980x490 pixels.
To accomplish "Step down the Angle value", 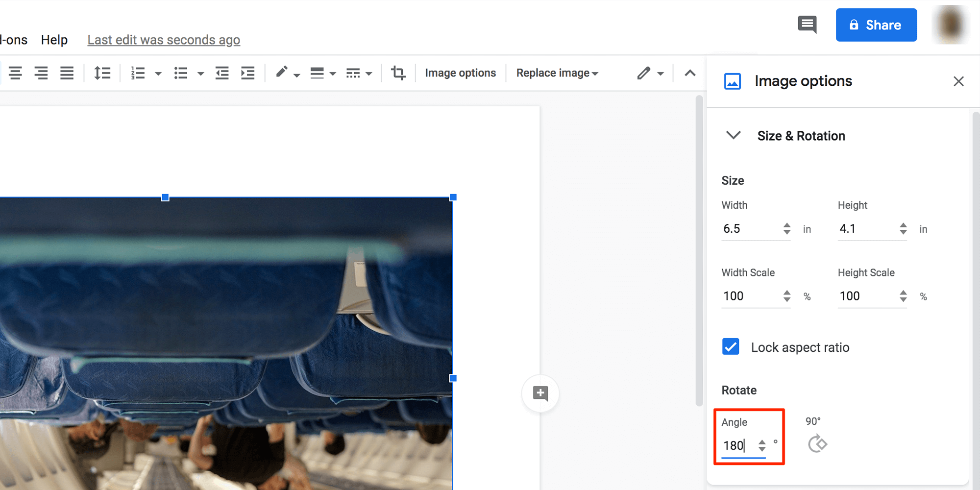I will point(762,450).
